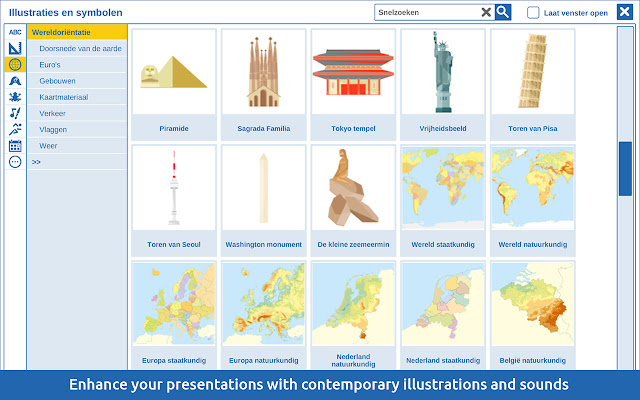This screenshot has height=400, width=640.
Task: Open the frog nature category icon
Action: coord(15,97)
